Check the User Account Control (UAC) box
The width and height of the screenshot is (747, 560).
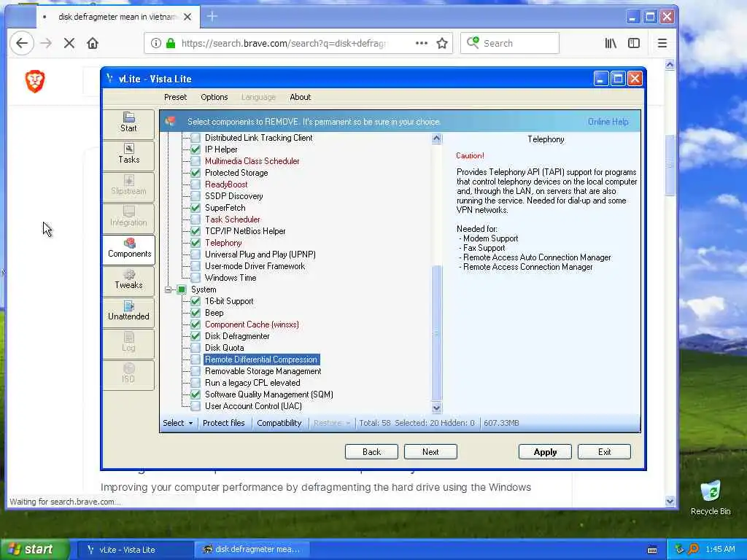pyautogui.click(x=196, y=406)
